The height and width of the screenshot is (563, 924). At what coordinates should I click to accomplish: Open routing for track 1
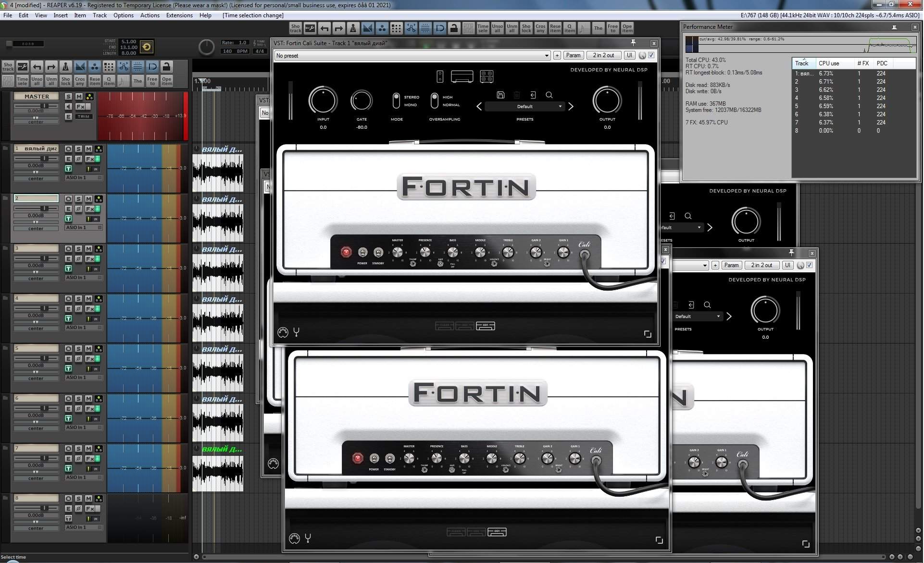(x=99, y=149)
